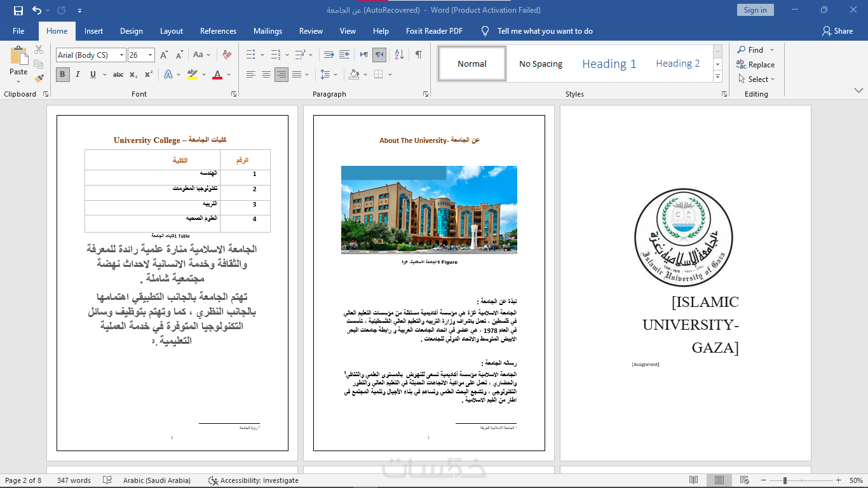This screenshot has width=868, height=488.
Task: Open the font name dropdown
Action: pos(121,55)
